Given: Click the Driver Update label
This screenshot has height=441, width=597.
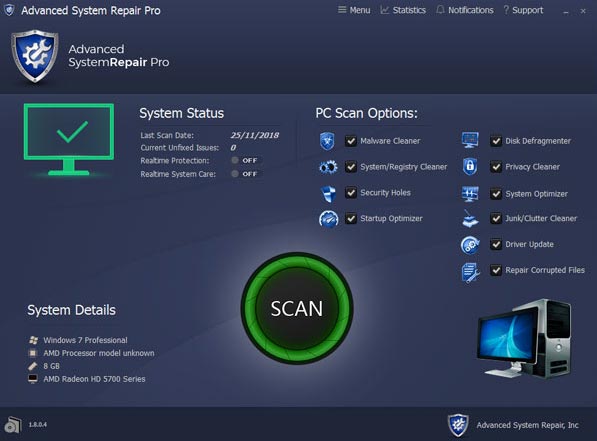Looking at the screenshot, I should click(529, 244).
